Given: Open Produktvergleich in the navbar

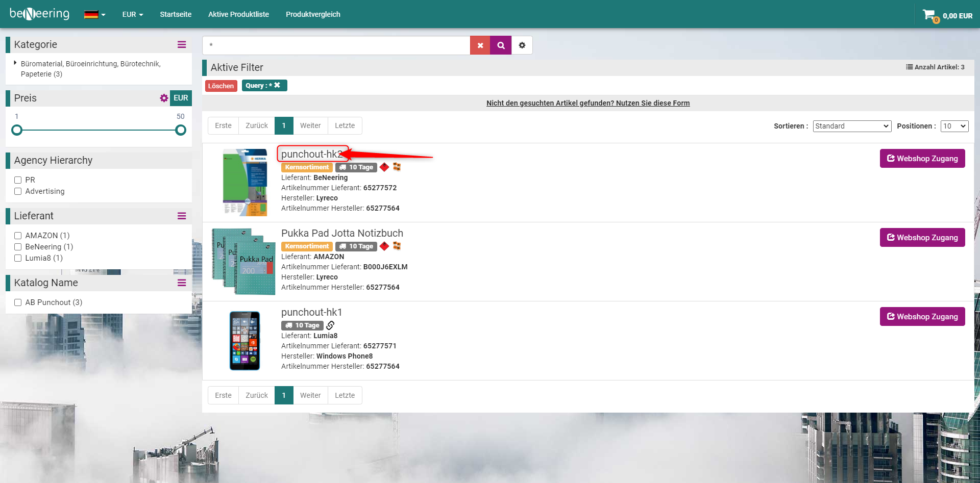Looking at the screenshot, I should [313, 14].
